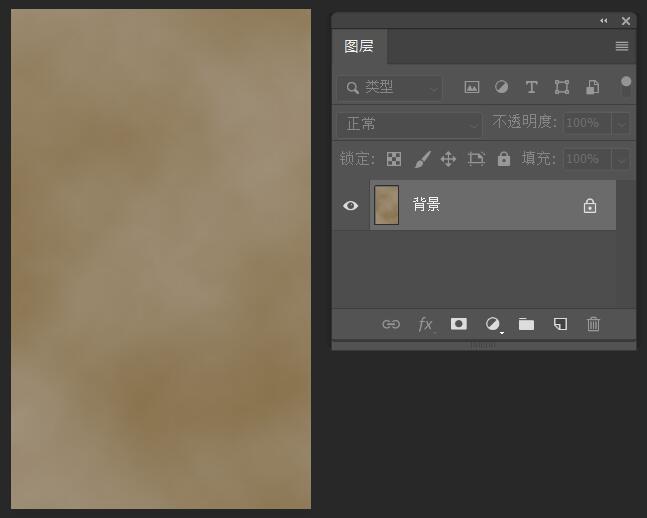Expand the 不透明度 opacity arrow
The width and height of the screenshot is (647, 518).
621,123
